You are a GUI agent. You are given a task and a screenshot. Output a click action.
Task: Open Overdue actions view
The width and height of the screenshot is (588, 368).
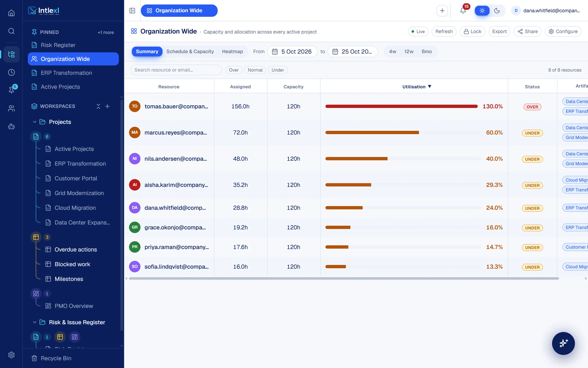(76, 250)
